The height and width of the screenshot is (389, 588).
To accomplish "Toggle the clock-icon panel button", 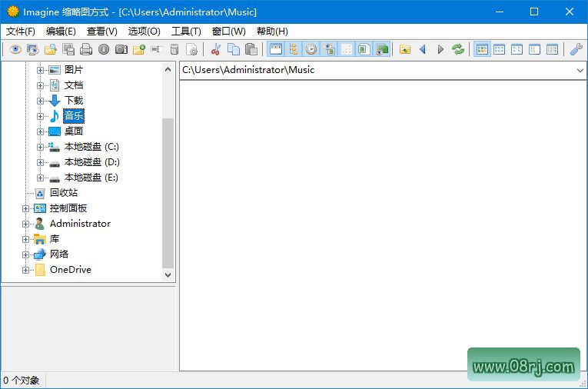I will [x=311, y=49].
